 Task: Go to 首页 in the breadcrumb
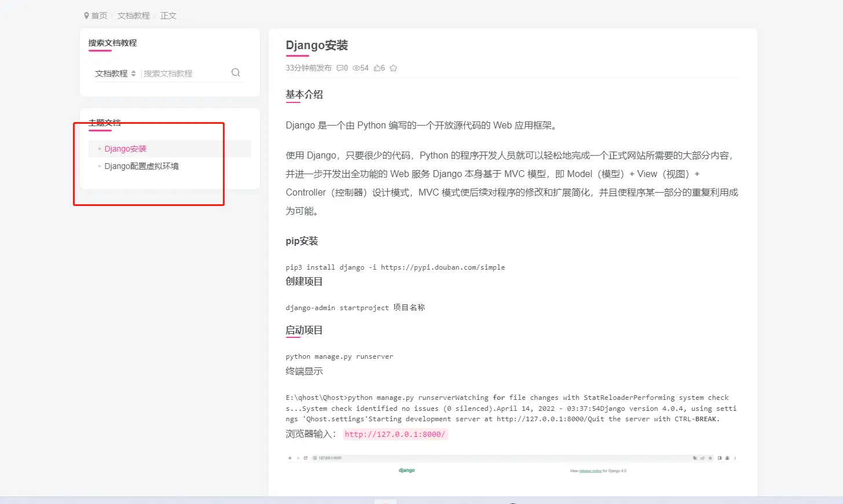100,16
